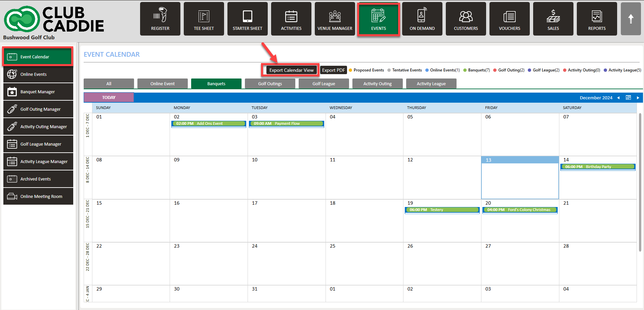Go to next month arrow

point(638,98)
